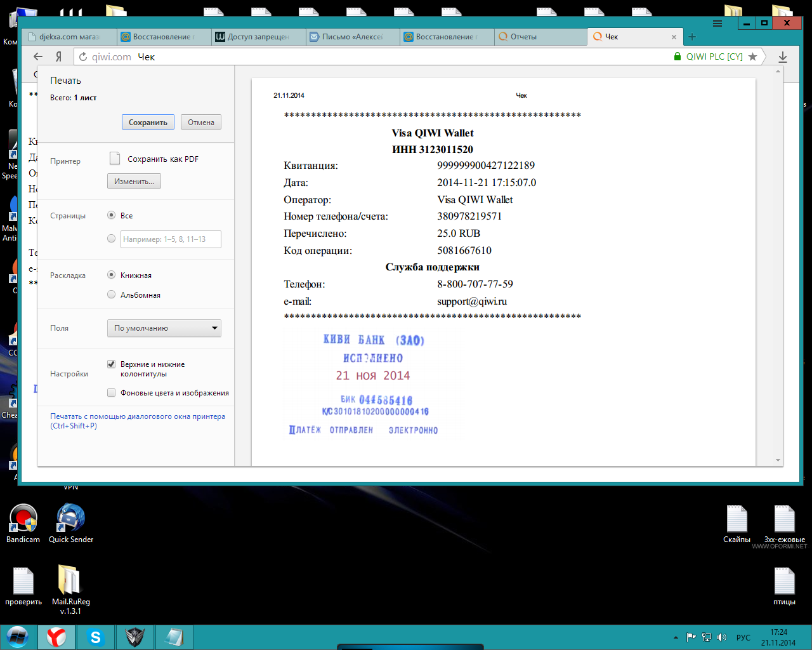Adjust volume via the tray speaker icon

(x=722, y=637)
